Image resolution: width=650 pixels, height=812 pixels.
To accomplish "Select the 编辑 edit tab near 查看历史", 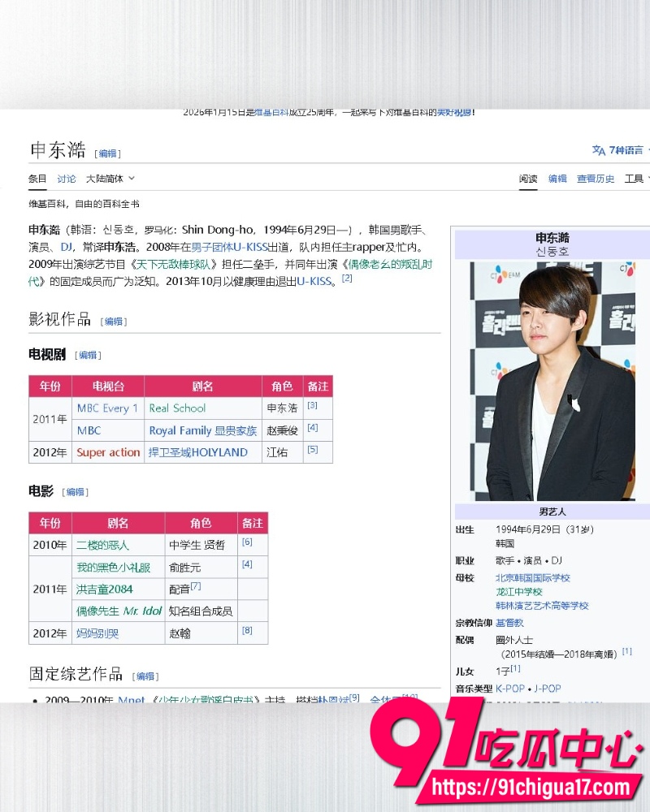I will coord(557,179).
